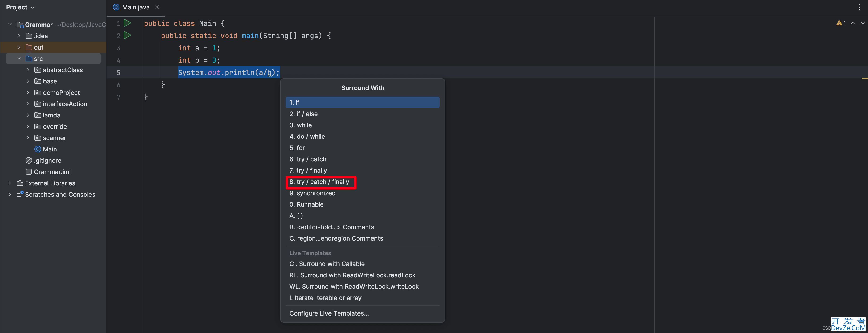
Task: Click the Main class icon in tree
Action: [38, 149]
